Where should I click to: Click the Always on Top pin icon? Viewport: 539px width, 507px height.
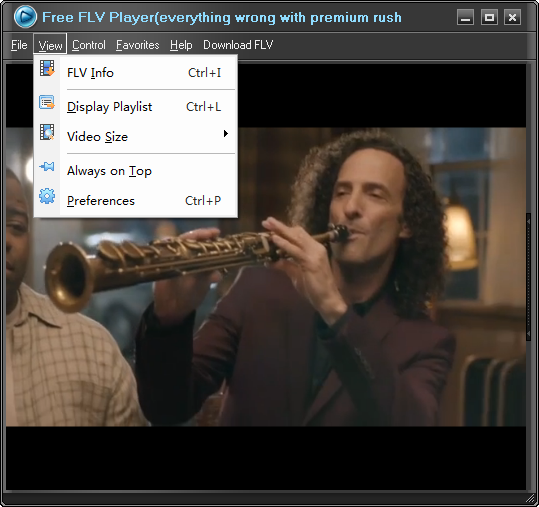coord(47,167)
